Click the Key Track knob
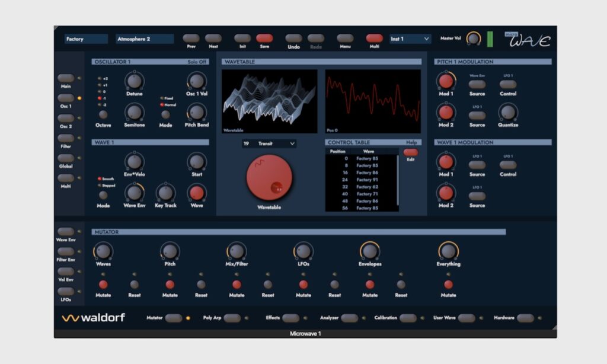607x364 pixels. click(x=166, y=193)
